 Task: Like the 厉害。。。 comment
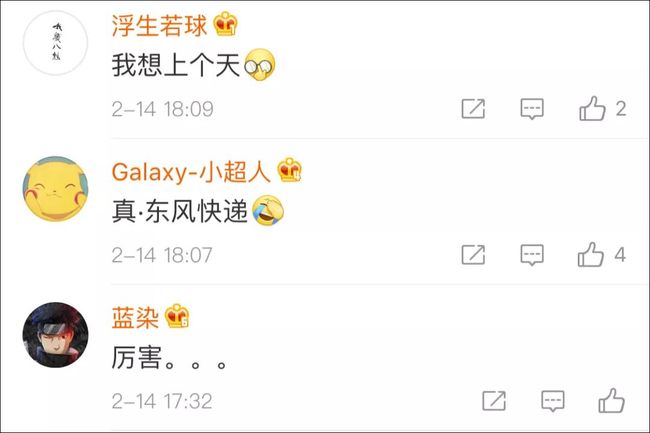(611, 400)
